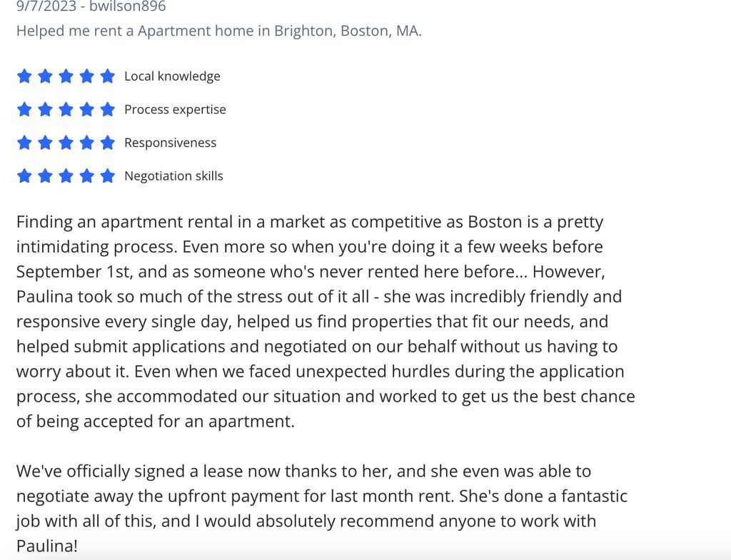This screenshot has height=560, width=731.
Task: Click the second star of Responsiveness rating
Action: coord(45,143)
